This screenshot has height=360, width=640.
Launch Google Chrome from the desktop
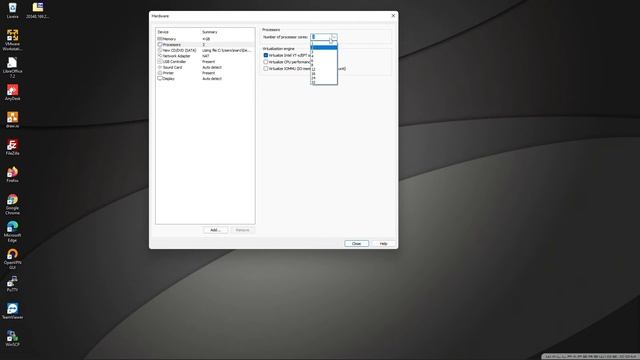(x=12, y=204)
